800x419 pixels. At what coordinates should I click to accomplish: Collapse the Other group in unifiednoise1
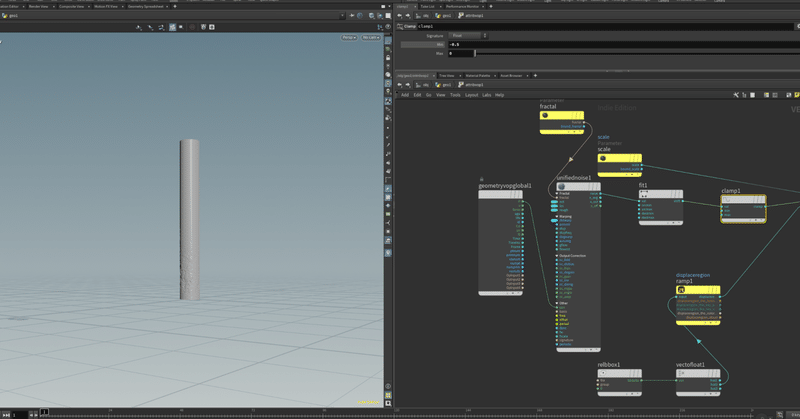557,303
